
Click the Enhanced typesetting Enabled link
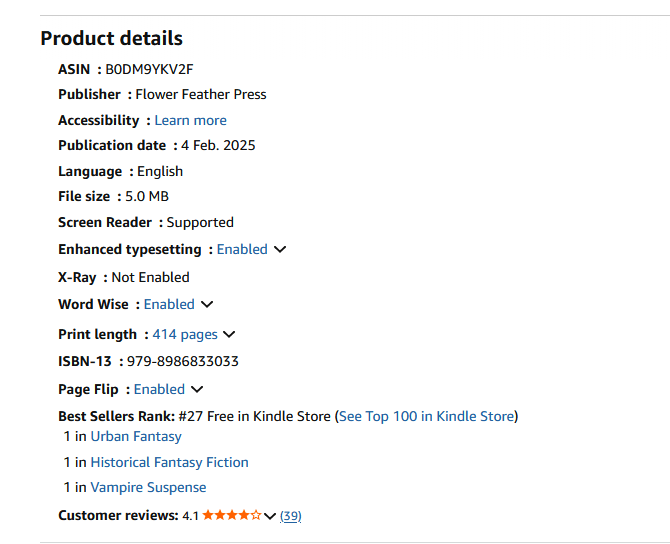tap(242, 249)
